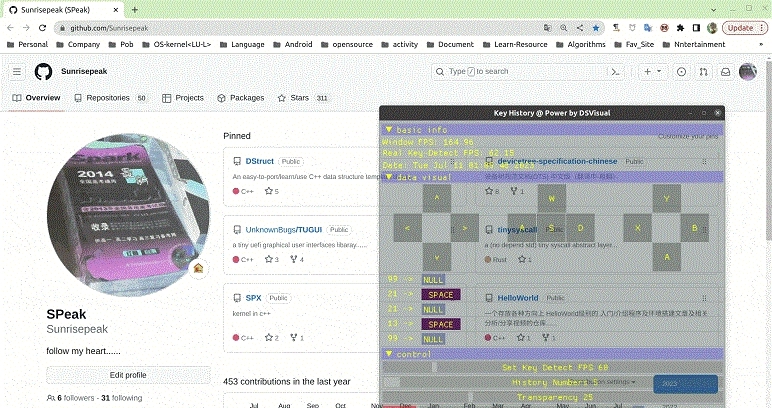Reload the GitHub page
Screen dimensions: 772x408
[42, 28]
